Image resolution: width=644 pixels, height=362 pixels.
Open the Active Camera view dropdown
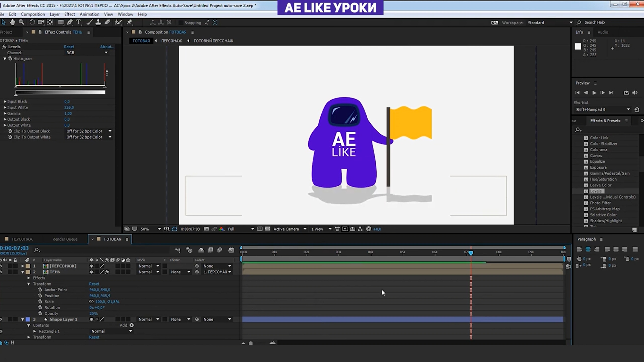[288, 229]
